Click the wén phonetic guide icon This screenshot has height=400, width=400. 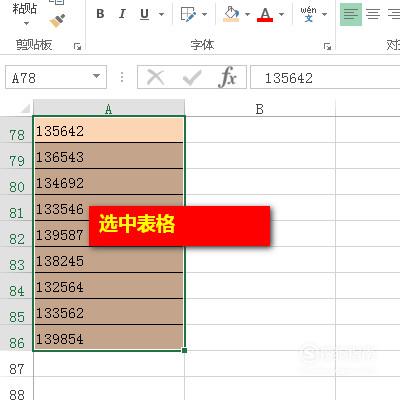308,14
